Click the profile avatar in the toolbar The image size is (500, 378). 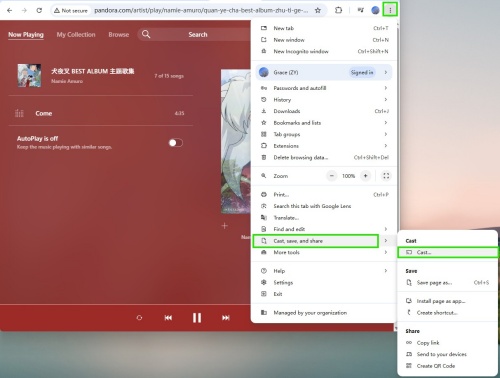tap(375, 10)
